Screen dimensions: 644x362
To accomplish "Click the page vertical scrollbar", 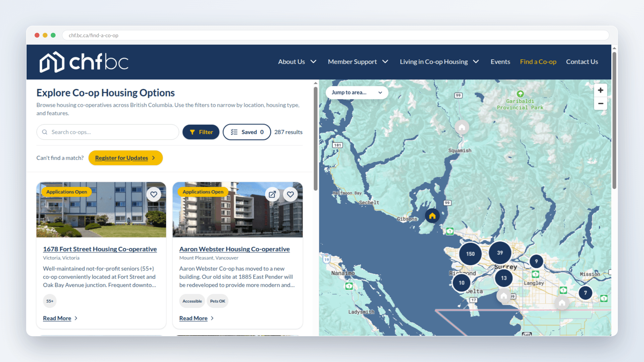I will (x=614, y=120).
